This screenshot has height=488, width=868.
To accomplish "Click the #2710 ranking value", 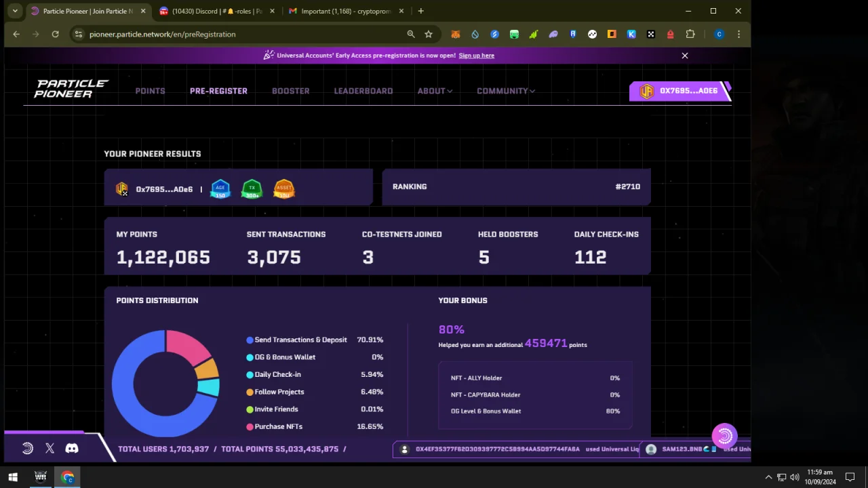I will click(x=627, y=186).
